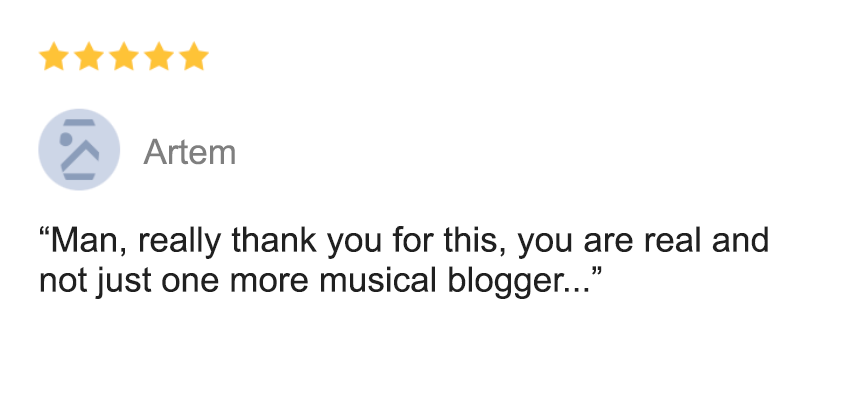Click the fourth gold rating star
Screen dimensions: 848x402
(x=159, y=57)
